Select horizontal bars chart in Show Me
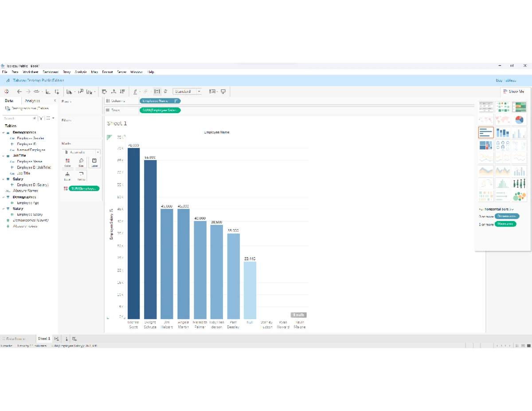 point(486,133)
